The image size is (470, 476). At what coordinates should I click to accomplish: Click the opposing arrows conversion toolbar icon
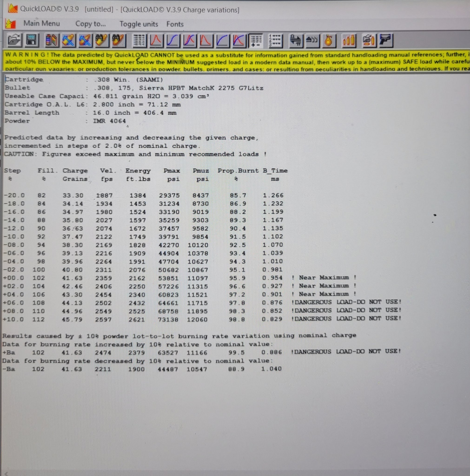[x=296, y=41]
